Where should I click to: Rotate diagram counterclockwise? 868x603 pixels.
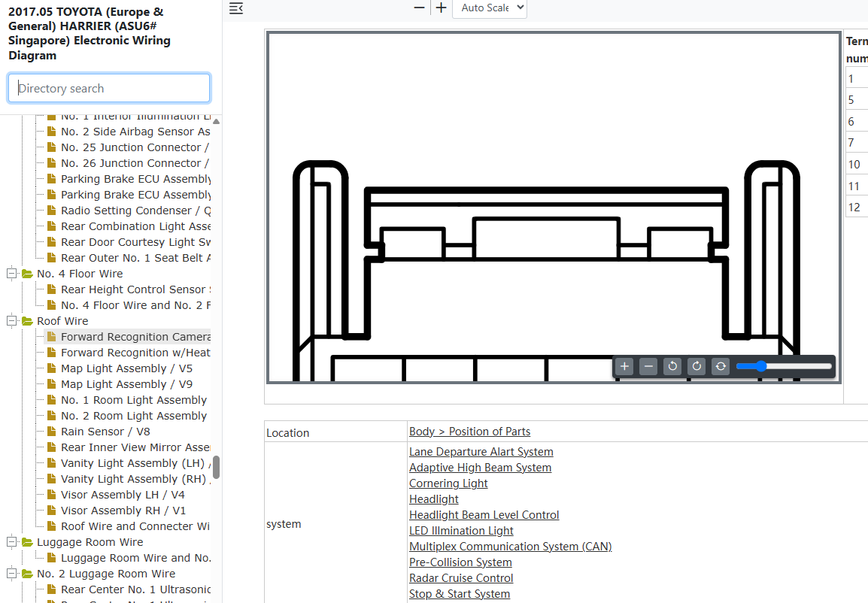pyautogui.click(x=672, y=366)
